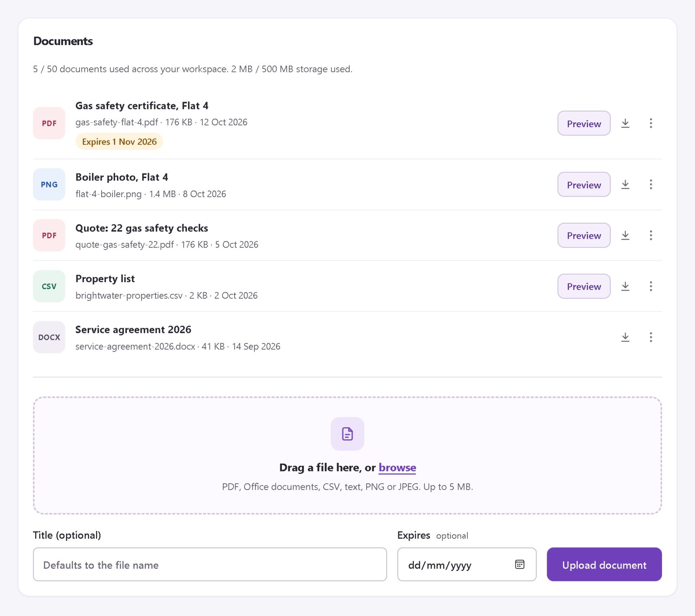695x616 pixels.
Task: Click the file icon in upload drop zone
Action: point(347,434)
